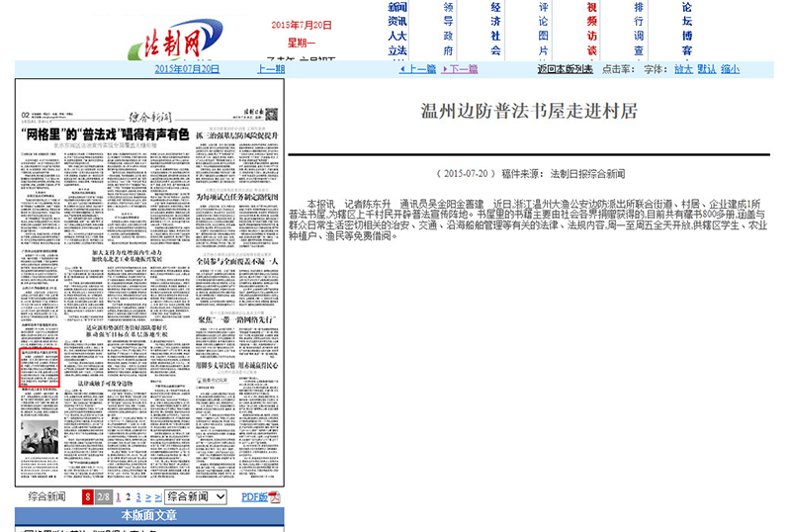Open 领导政府 navigation column
791x532 pixels.
click(448, 29)
